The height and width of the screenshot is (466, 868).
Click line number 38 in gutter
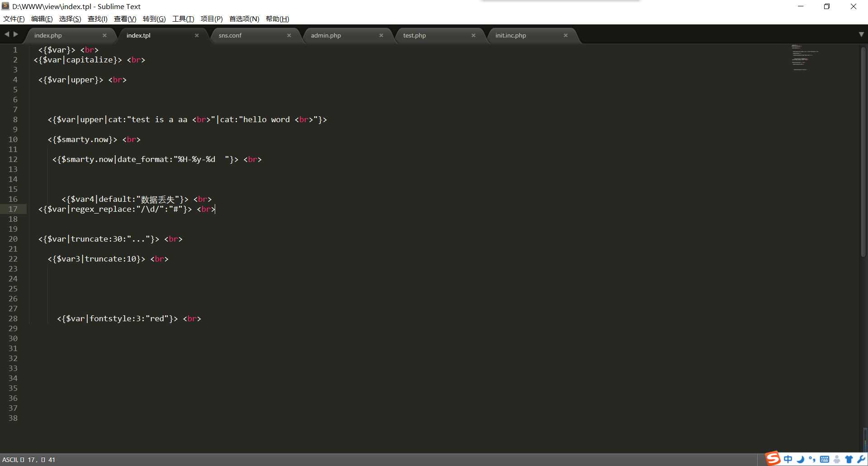[x=13, y=418]
